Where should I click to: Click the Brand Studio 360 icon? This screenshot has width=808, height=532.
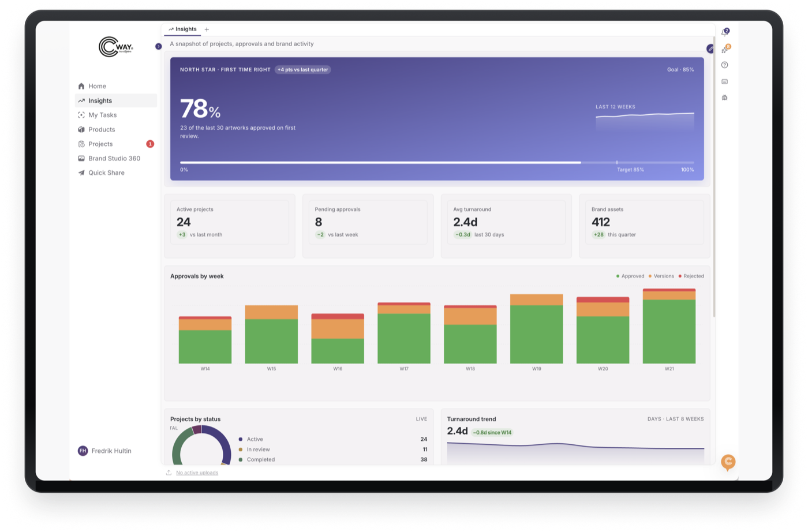(x=81, y=158)
